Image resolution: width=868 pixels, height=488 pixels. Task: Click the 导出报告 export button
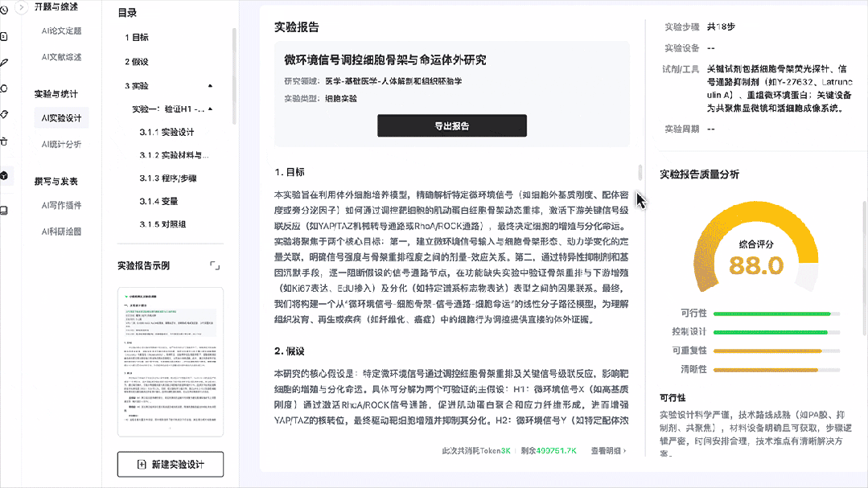pos(452,125)
